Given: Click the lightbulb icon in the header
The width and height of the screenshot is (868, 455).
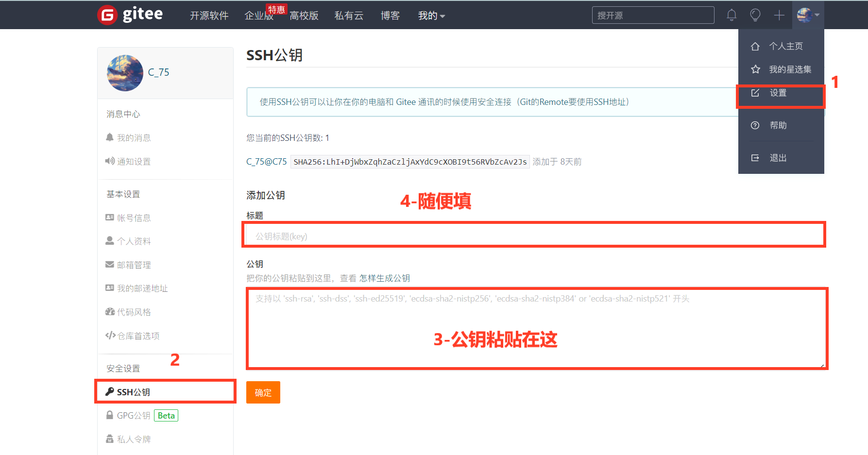Looking at the screenshot, I should 755,15.
